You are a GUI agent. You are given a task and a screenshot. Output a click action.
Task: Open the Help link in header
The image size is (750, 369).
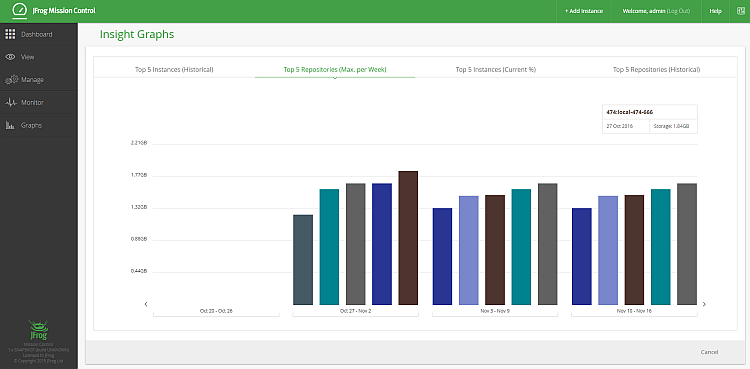[715, 11]
